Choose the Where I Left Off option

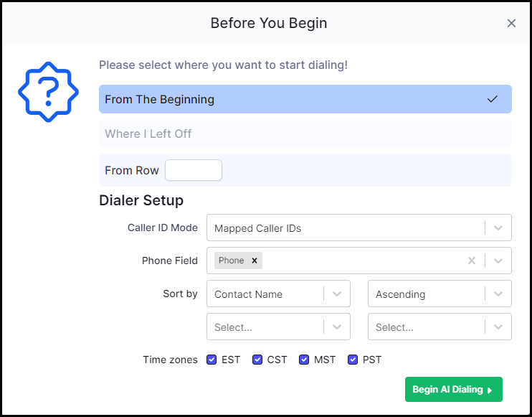click(305, 133)
